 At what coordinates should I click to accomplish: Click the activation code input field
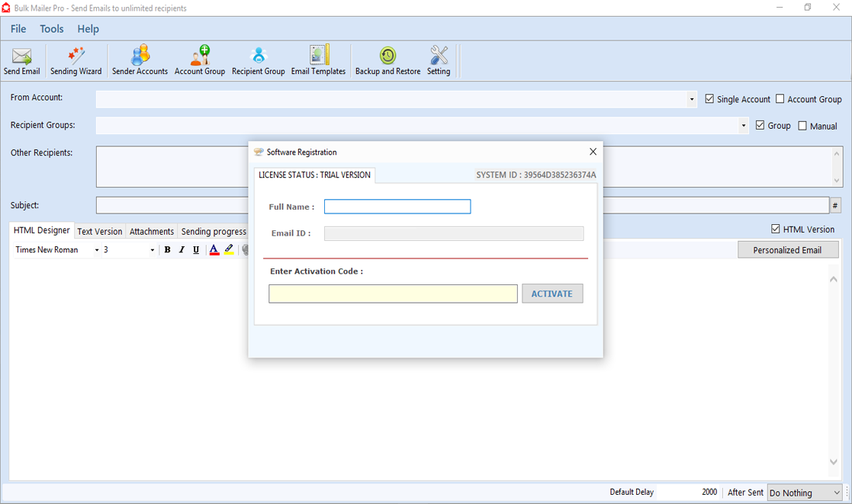click(393, 294)
